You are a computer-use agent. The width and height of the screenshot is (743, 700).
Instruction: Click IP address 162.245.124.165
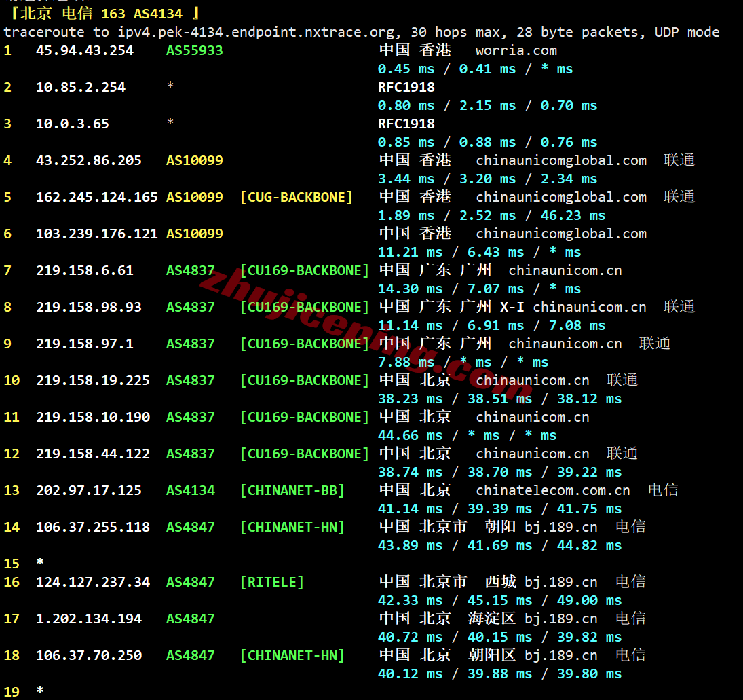[x=96, y=197]
